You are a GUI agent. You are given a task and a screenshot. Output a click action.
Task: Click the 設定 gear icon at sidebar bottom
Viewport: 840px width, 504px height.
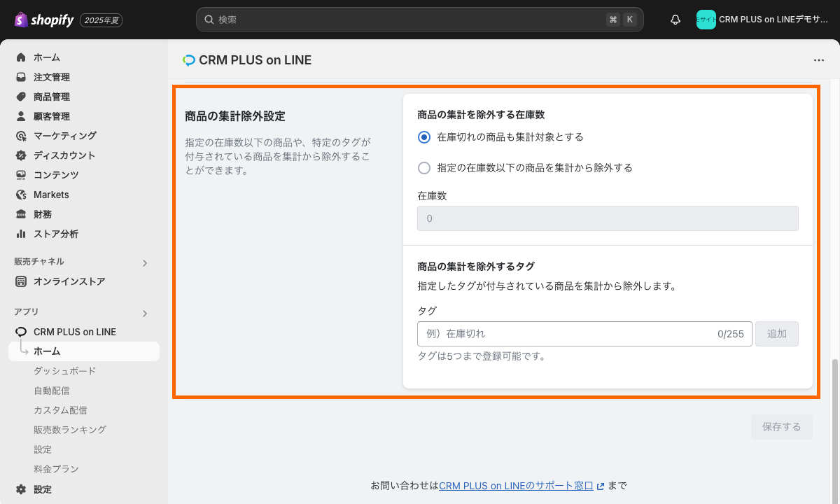coord(21,489)
